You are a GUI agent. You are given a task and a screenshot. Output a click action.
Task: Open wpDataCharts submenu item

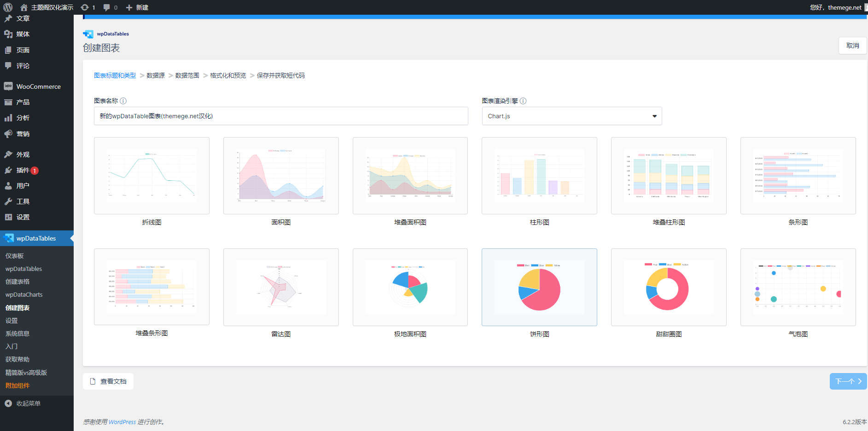click(24, 294)
